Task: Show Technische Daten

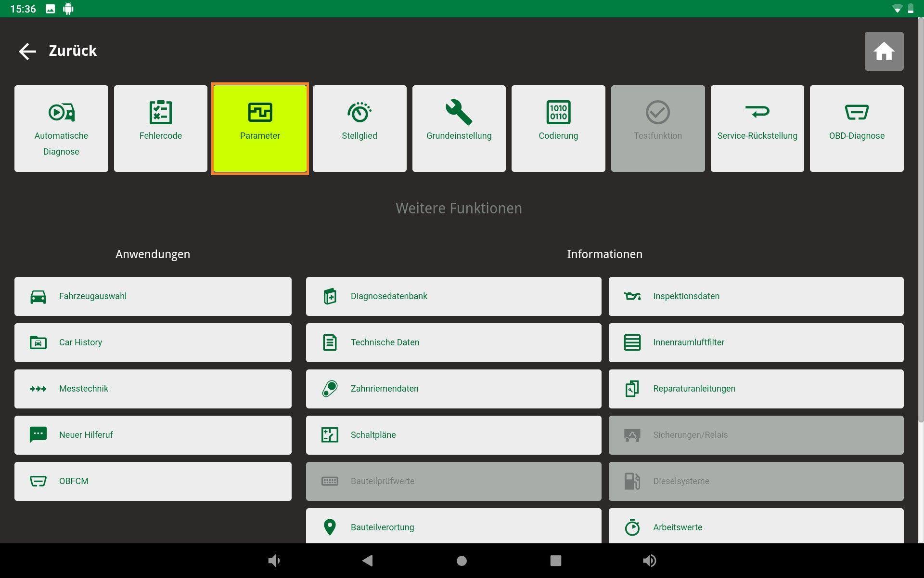Action: click(x=454, y=342)
